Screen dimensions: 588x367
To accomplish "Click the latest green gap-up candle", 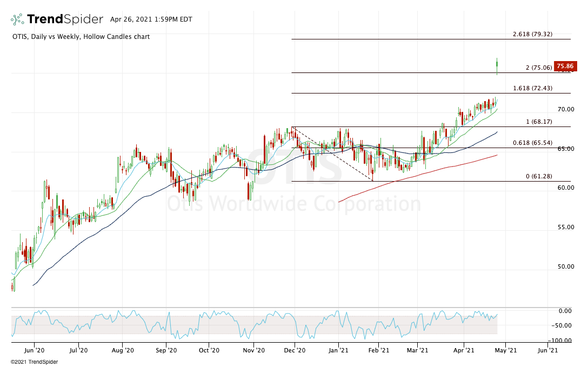I will 497,65.
